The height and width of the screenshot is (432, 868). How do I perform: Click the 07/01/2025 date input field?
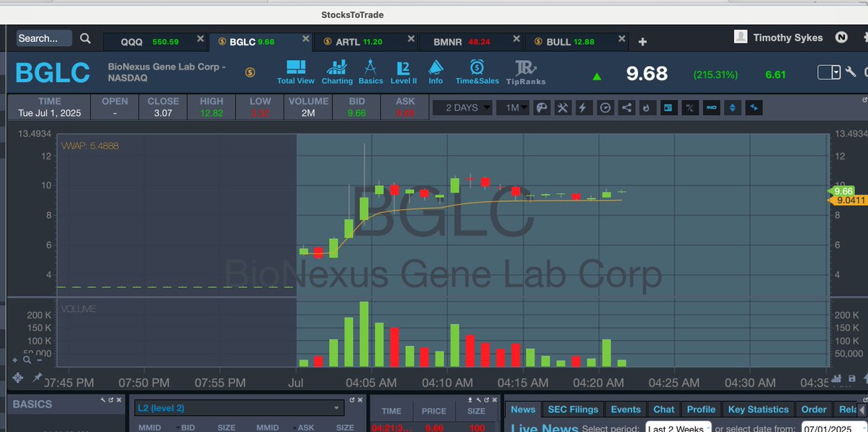[x=835, y=428]
